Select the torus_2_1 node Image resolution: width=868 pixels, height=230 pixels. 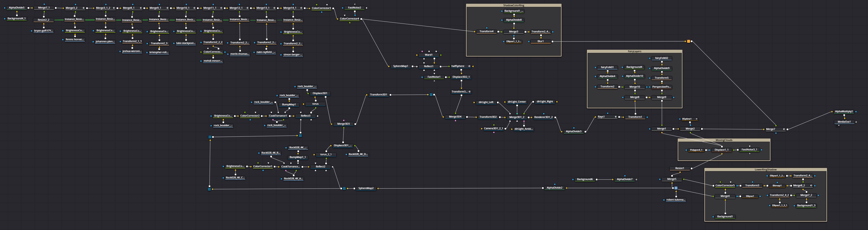click(x=326, y=155)
